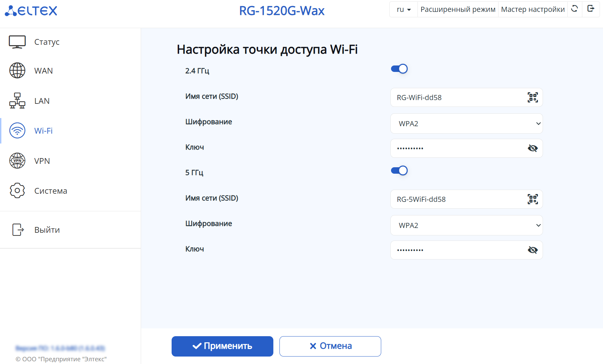
Task: Reveal the 5 ГГц key password
Action: click(x=533, y=250)
